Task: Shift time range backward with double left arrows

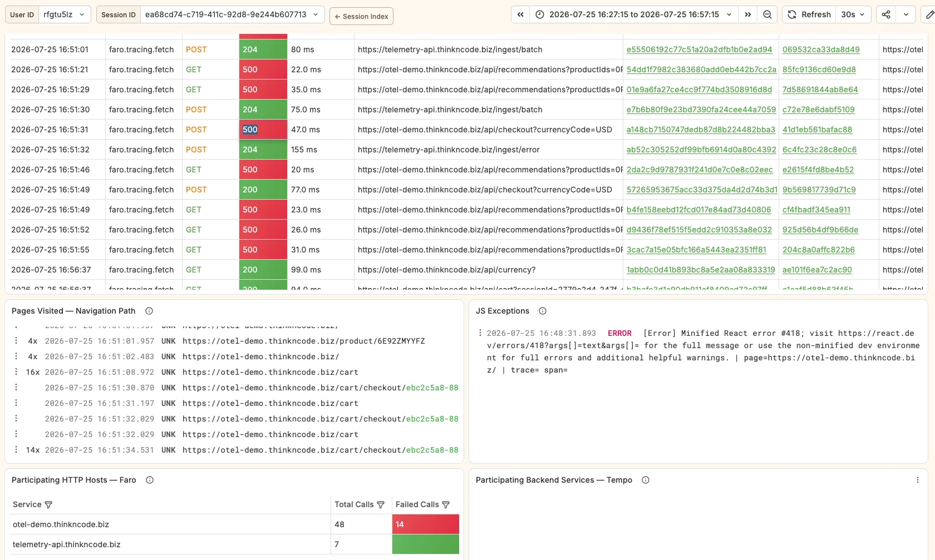Action: point(520,14)
